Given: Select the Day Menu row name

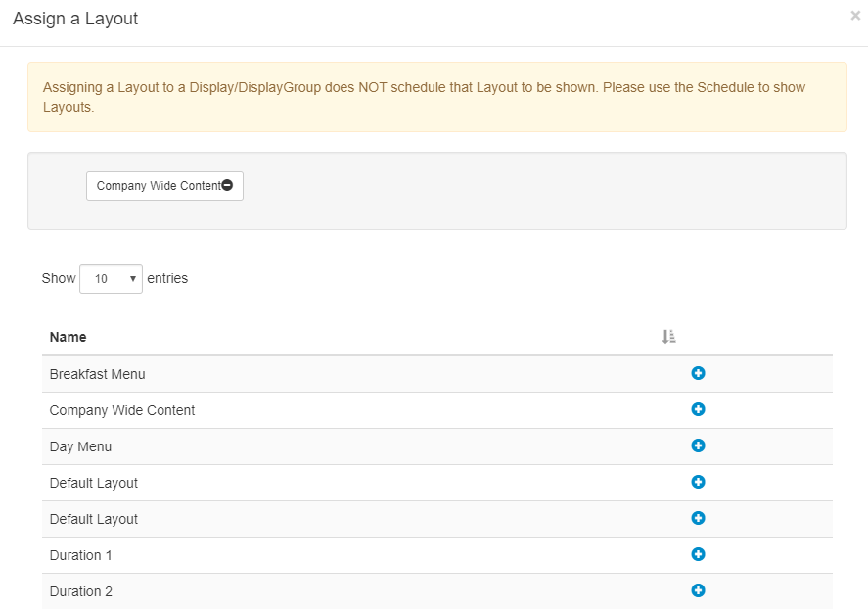Looking at the screenshot, I should [x=80, y=446].
